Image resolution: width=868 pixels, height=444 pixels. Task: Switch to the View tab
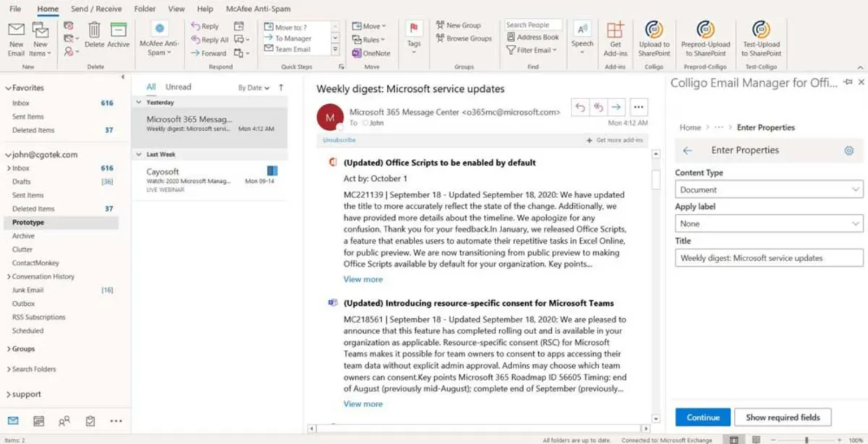pos(176,9)
